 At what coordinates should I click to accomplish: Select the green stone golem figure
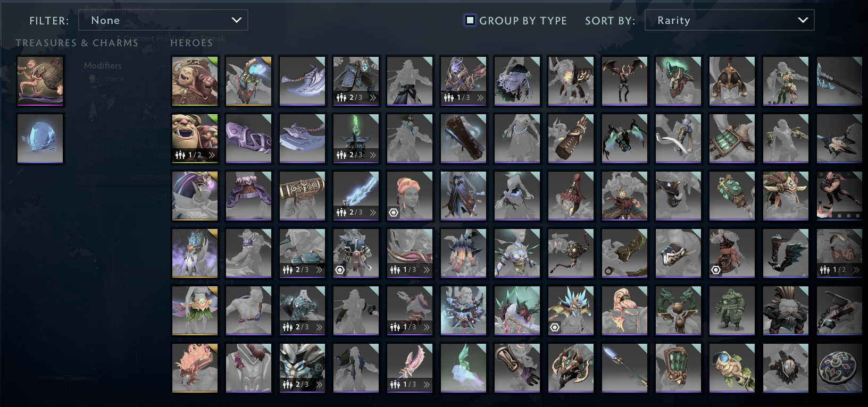click(x=732, y=311)
